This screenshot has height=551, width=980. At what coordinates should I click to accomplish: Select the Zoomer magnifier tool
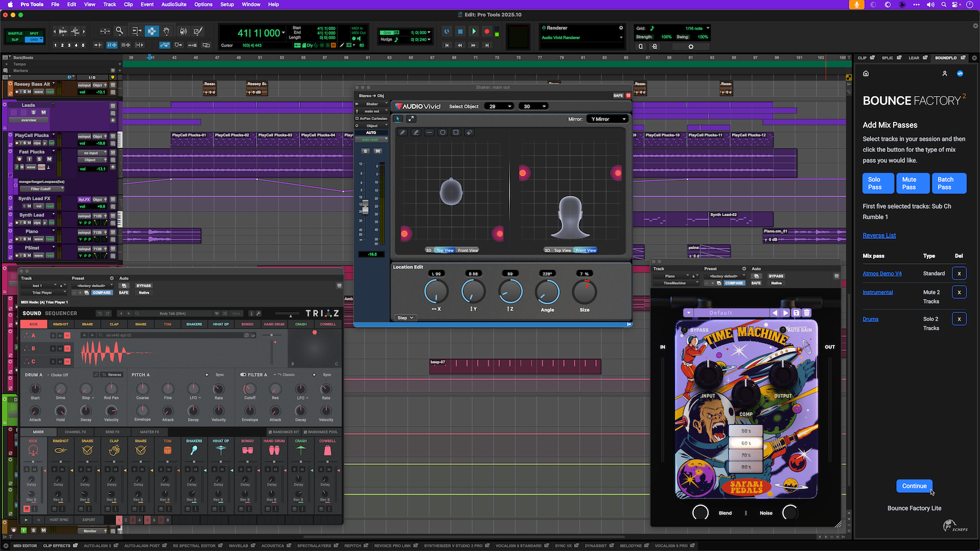[x=119, y=31]
